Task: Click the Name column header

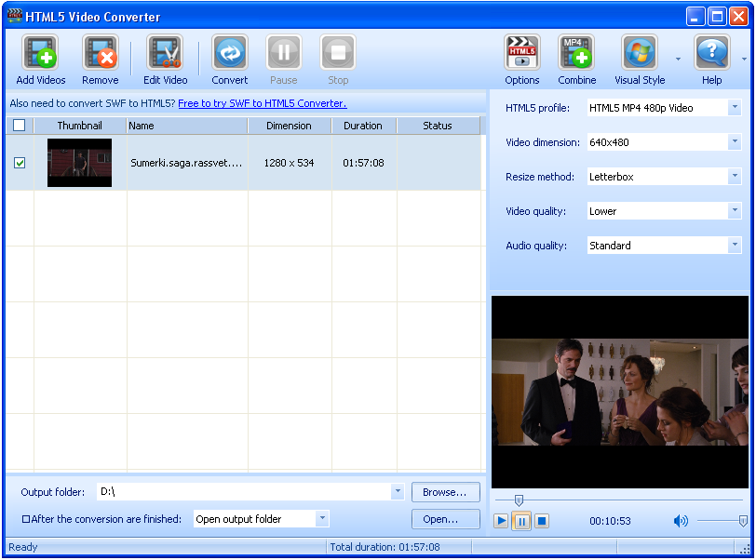Action: click(187, 126)
